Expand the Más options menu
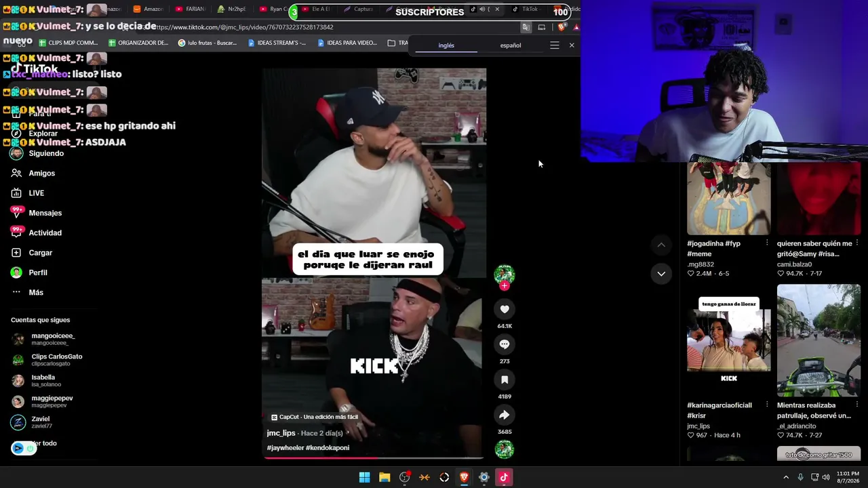Screen dimensions: 868x488 (27, 292)
